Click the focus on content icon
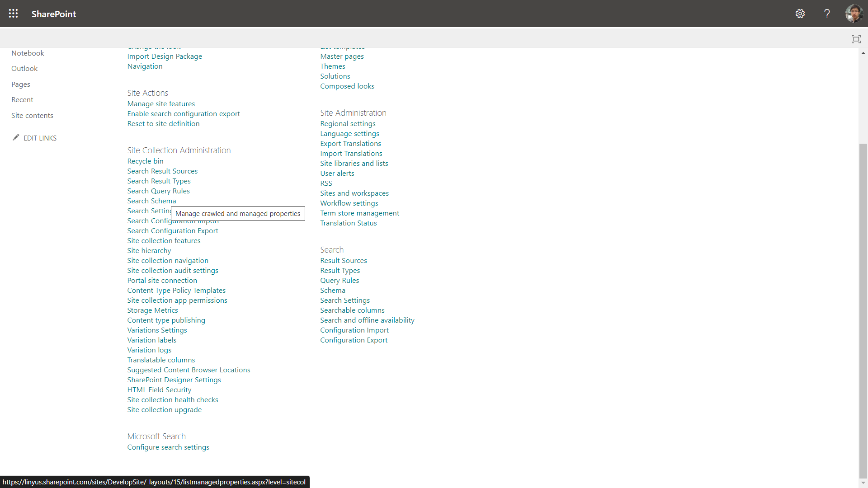This screenshot has width=868, height=488. (x=856, y=39)
